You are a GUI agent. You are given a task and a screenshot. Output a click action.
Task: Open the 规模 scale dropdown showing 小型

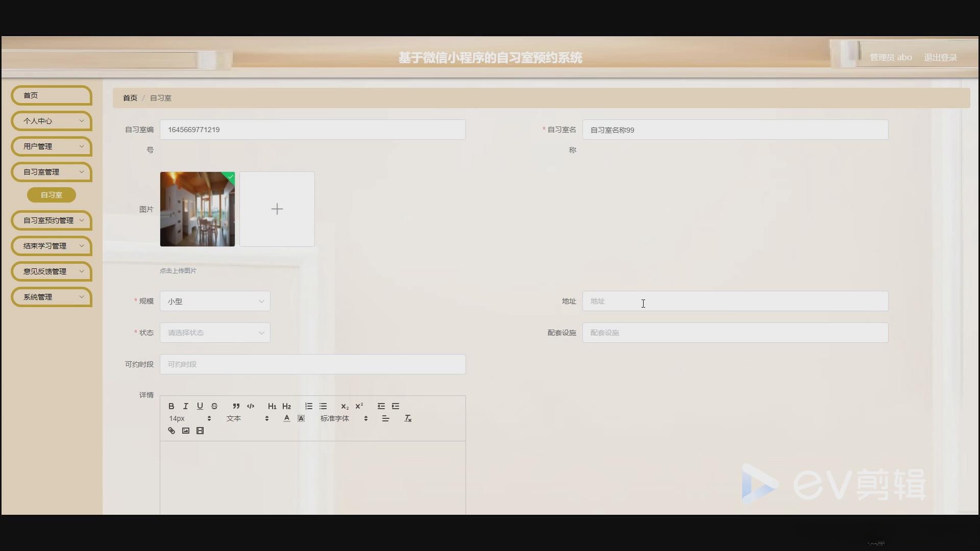pos(214,301)
